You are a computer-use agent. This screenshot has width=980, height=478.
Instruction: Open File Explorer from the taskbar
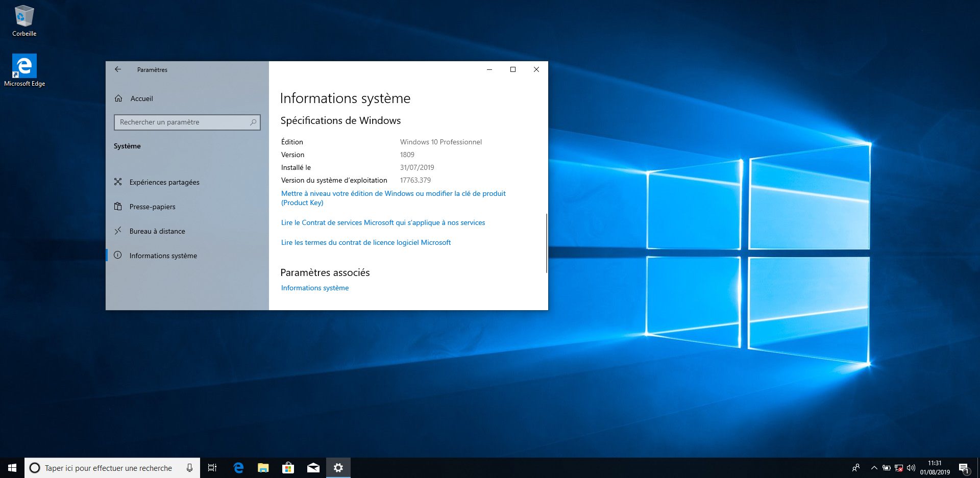(263, 468)
